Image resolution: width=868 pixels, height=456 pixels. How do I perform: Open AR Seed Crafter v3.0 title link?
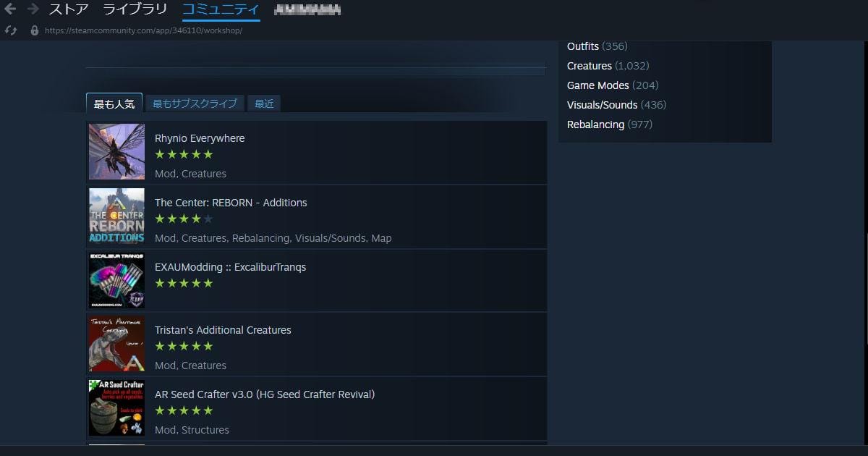tap(265, 394)
